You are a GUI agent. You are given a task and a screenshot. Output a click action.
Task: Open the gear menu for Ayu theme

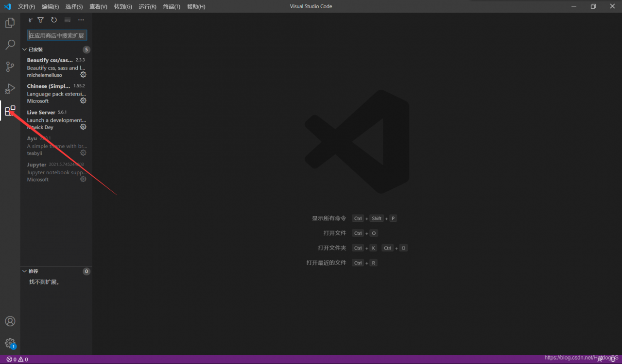coord(83,153)
